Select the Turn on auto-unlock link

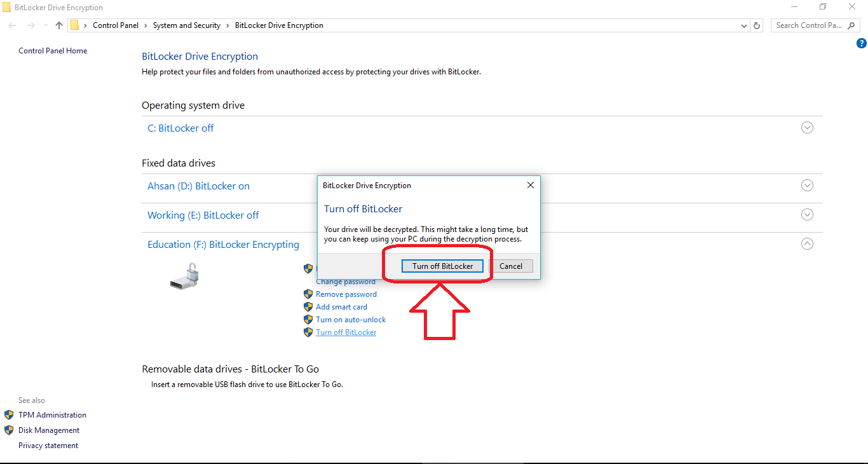[x=351, y=320]
